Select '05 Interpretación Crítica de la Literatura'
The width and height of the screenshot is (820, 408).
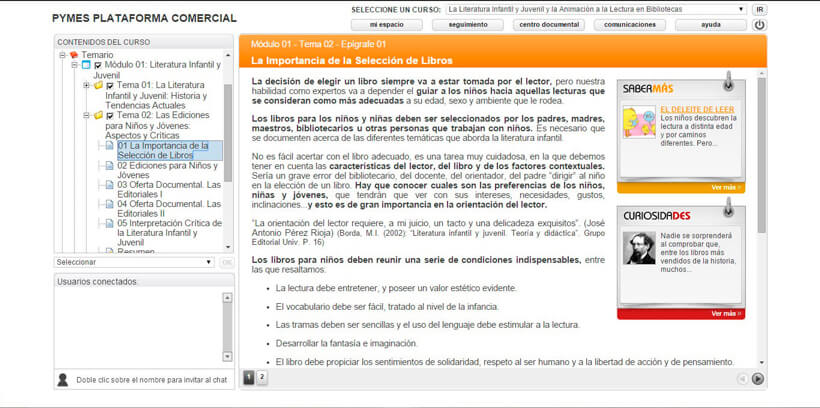(169, 233)
